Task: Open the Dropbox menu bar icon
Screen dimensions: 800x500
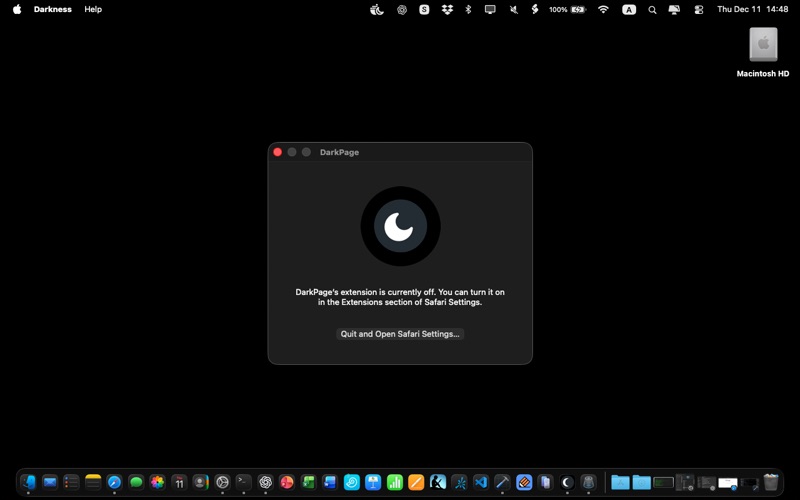Action: pyautogui.click(x=447, y=9)
